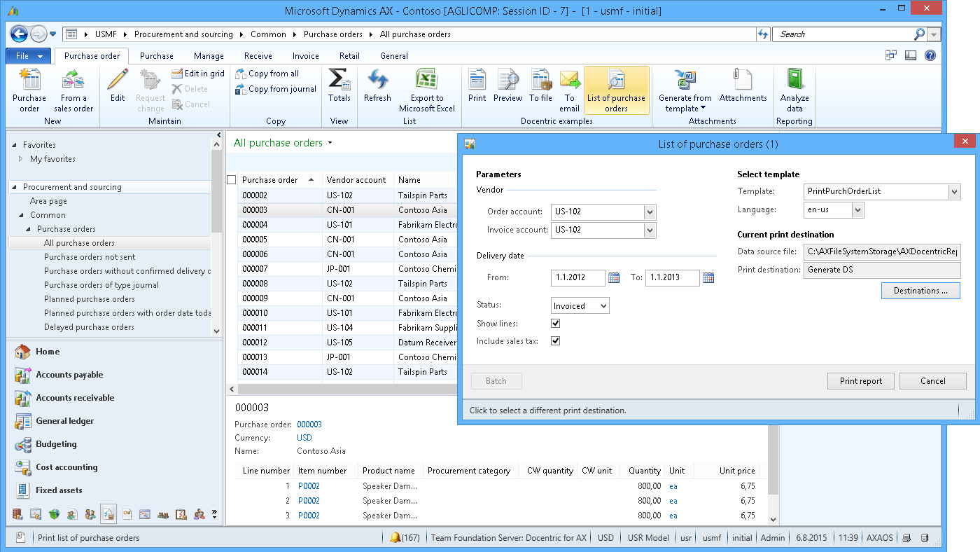Sort by Vendor account column header
The height and width of the screenshot is (552, 980).
click(357, 180)
